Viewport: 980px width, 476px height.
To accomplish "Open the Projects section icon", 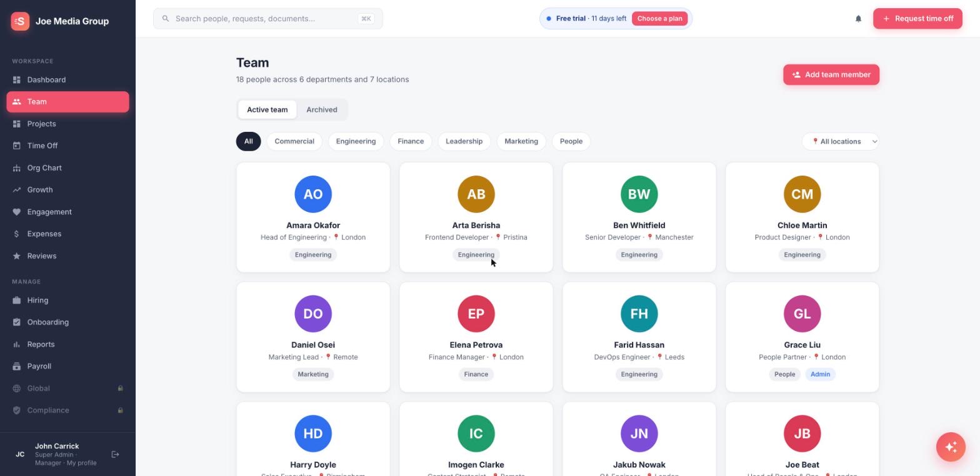I will [x=17, y=124].
